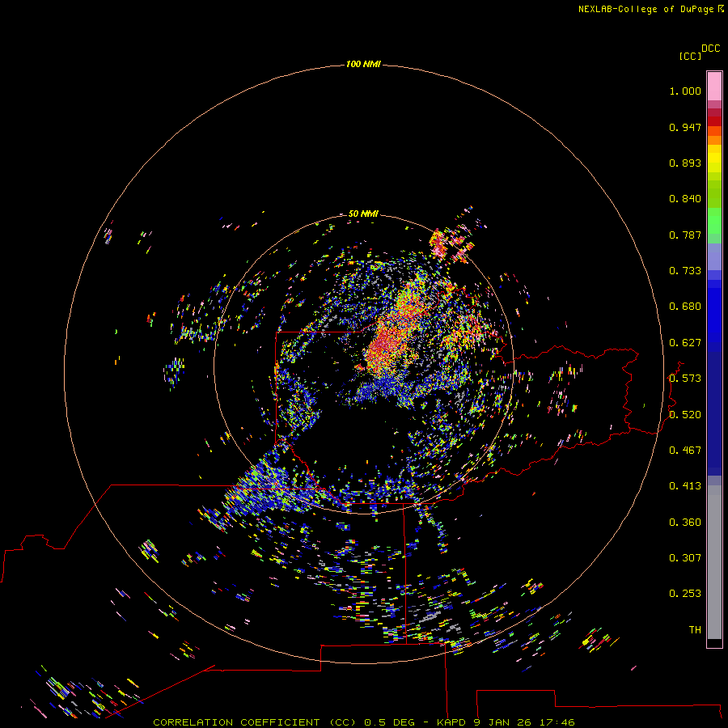Screen dimensions: 728x728
Task: Click the 0.947 legend value
Action: (x=685, y=127)
